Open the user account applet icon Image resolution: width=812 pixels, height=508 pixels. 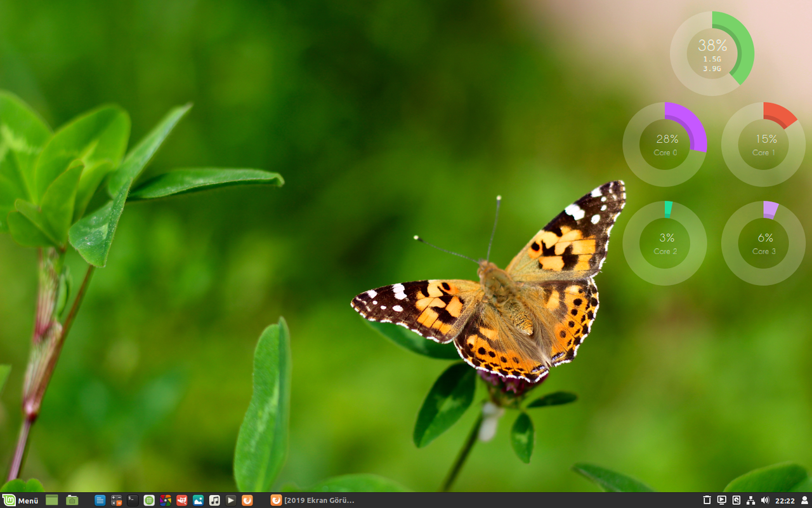click(804, 500)
